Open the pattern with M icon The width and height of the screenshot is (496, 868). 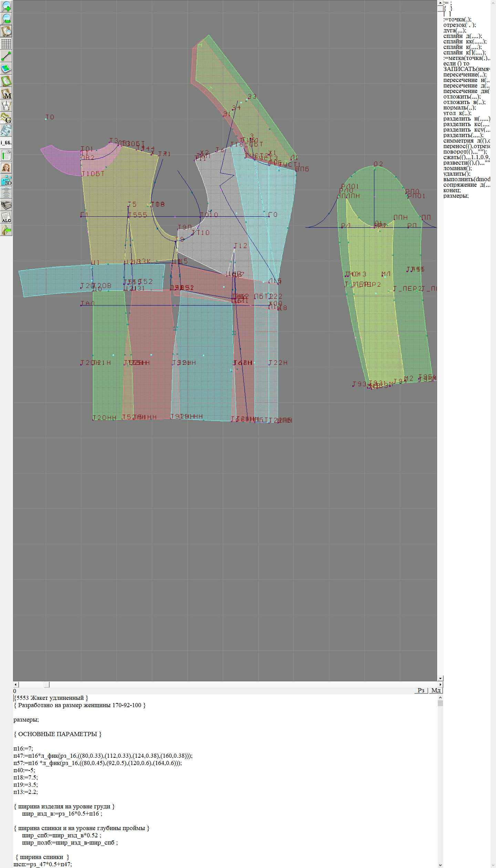(6, 94)
